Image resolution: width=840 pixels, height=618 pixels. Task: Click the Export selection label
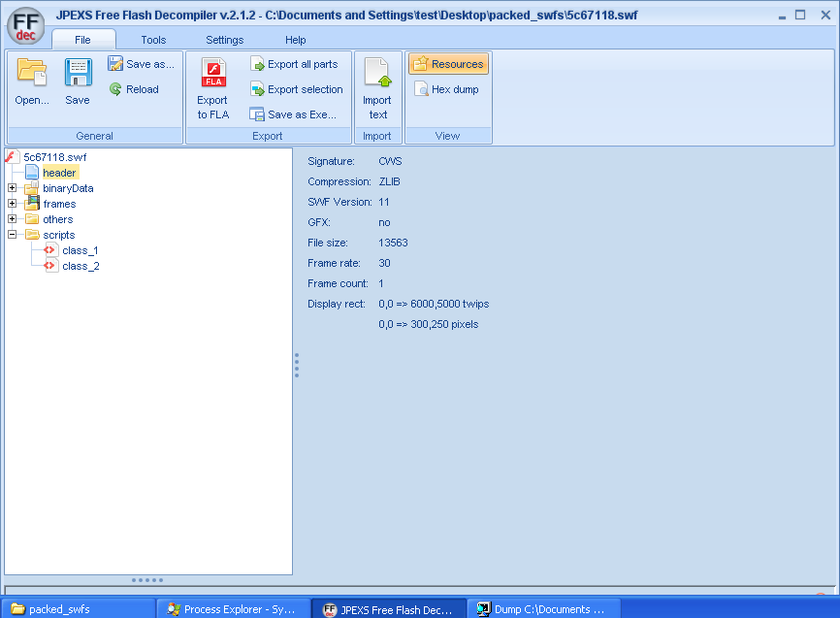(306, 89)
